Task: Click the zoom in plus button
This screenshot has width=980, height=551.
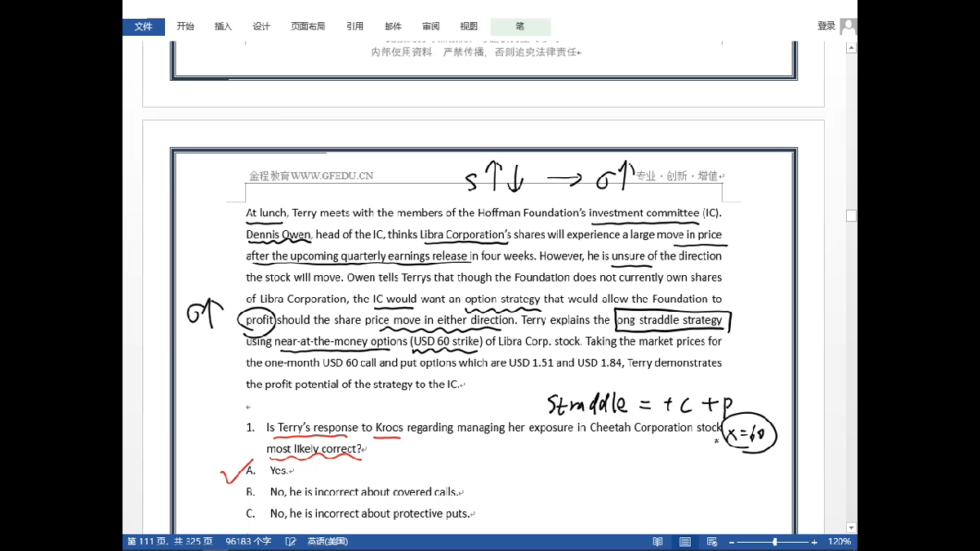Action: (x=814, y=542)
